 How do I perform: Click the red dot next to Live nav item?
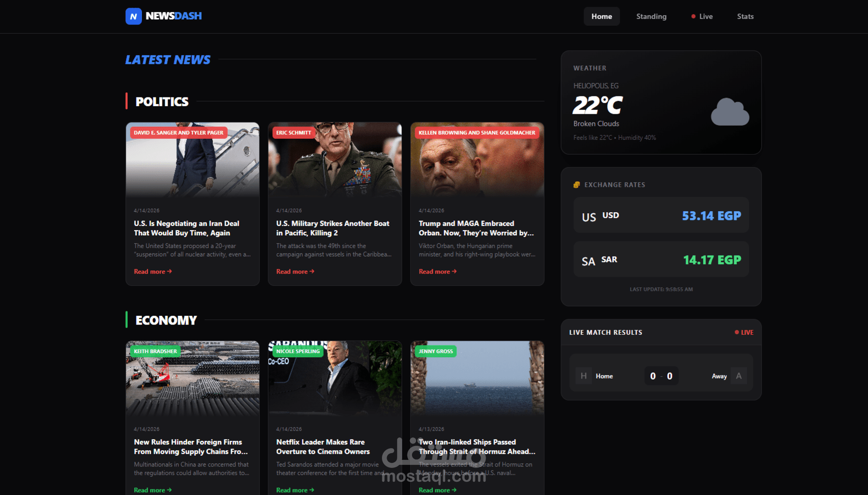693,16
